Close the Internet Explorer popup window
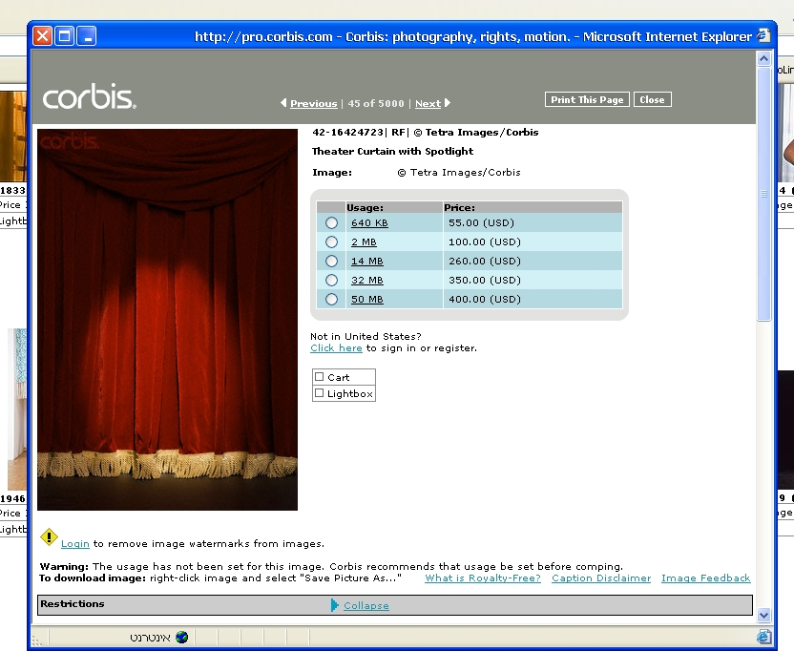The width and height of the screenshot is (794, 672). click(43, 36)
